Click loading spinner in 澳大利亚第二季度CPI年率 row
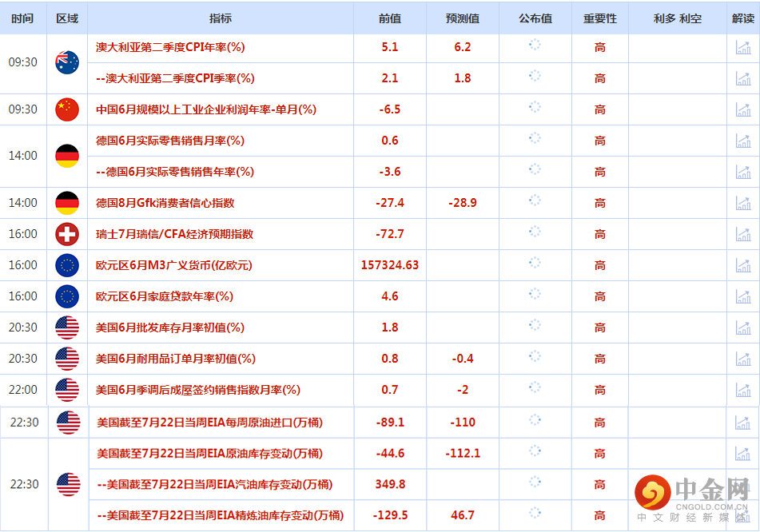The image size is (760, 532). [x=535, y=45]
